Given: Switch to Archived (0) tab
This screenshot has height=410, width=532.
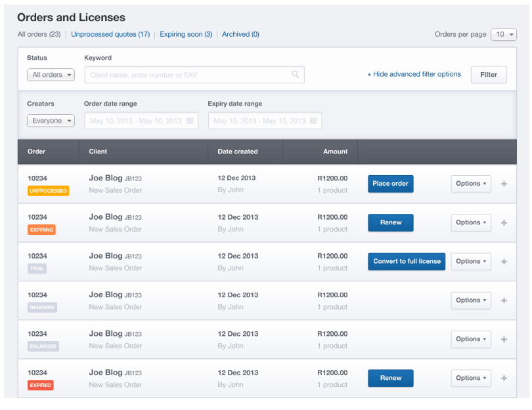Looking at the screenshot, I should coord(240,34).
